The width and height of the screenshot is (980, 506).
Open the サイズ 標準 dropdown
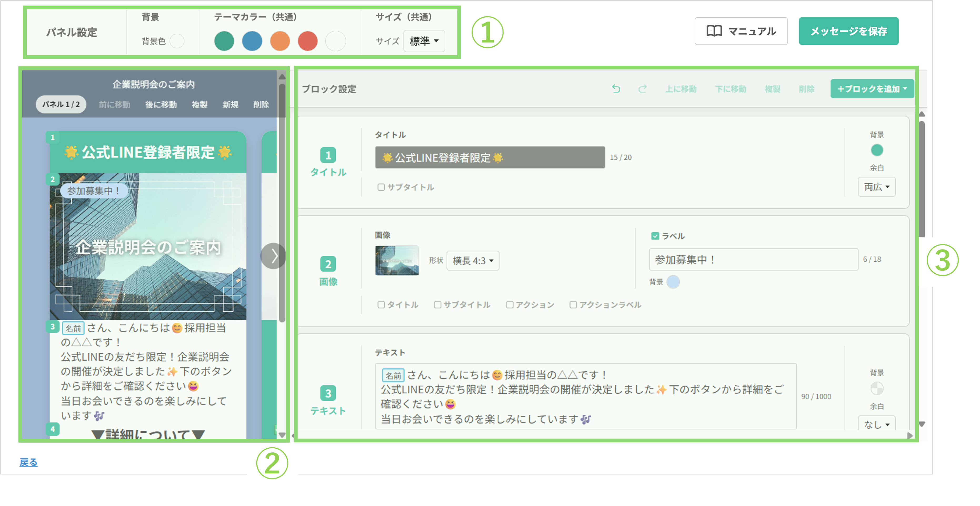424,41
